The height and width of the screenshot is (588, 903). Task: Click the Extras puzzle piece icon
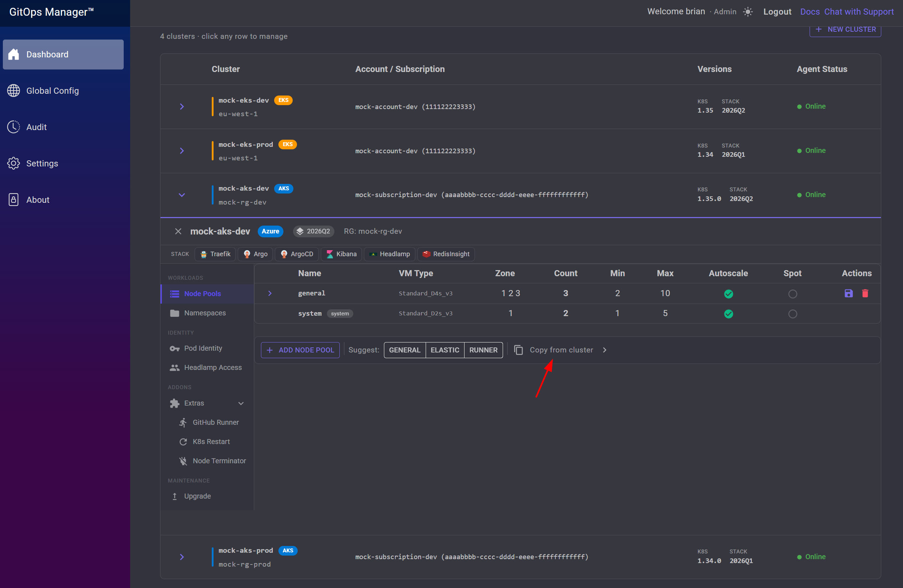(x=175, y=403)
